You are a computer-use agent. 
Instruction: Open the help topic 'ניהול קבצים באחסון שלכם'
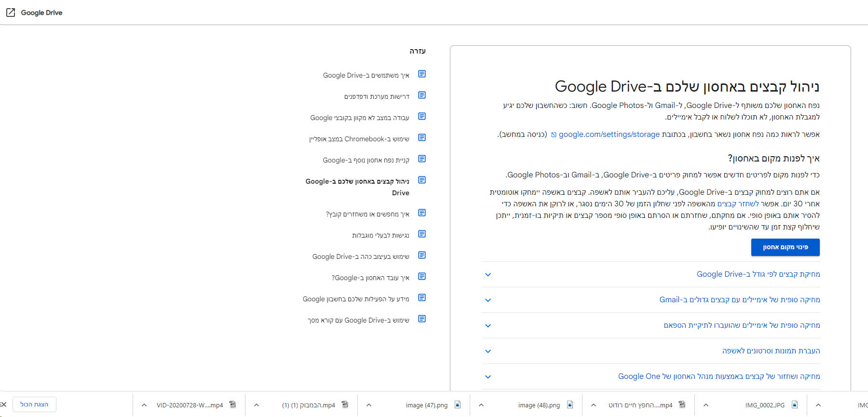[x=357, y=187]
